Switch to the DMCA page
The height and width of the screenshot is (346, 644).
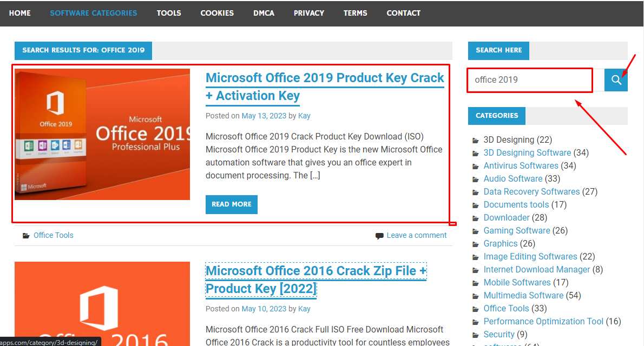pos(264,12)
